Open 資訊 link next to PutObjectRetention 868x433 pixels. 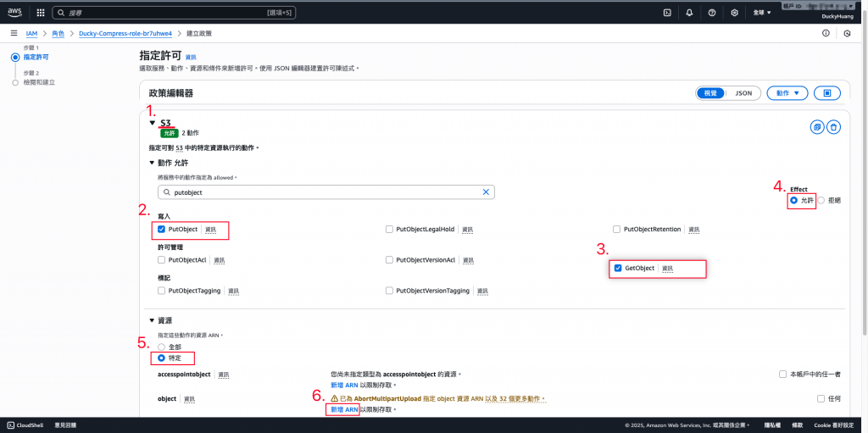[x=696, y=230]
